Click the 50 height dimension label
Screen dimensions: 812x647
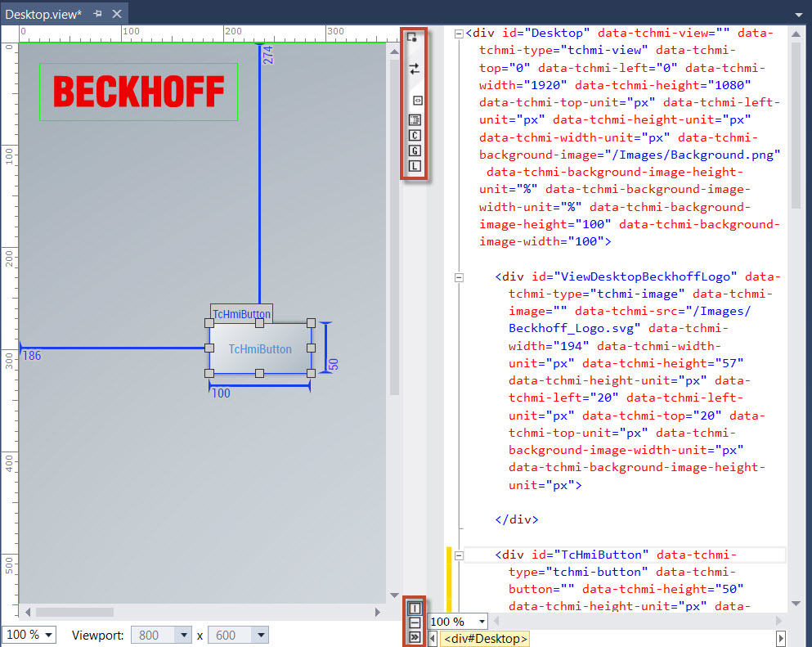(x=334, y=364)
